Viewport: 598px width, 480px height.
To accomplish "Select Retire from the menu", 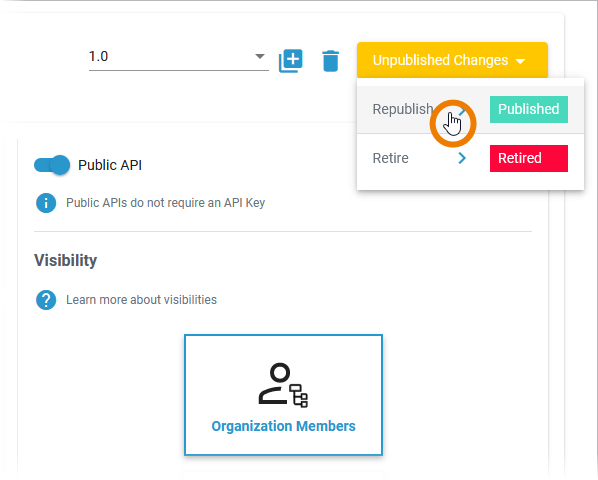I will point(390,158).
